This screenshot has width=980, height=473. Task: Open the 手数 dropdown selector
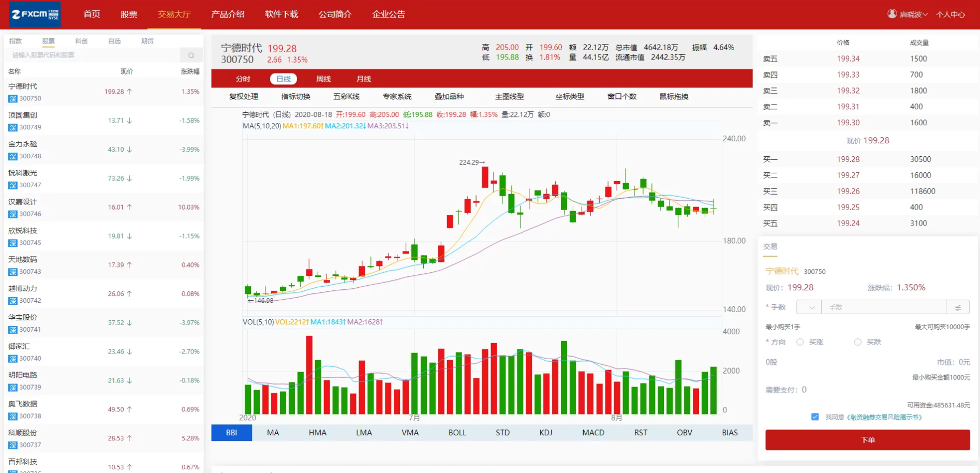(809, 307)
